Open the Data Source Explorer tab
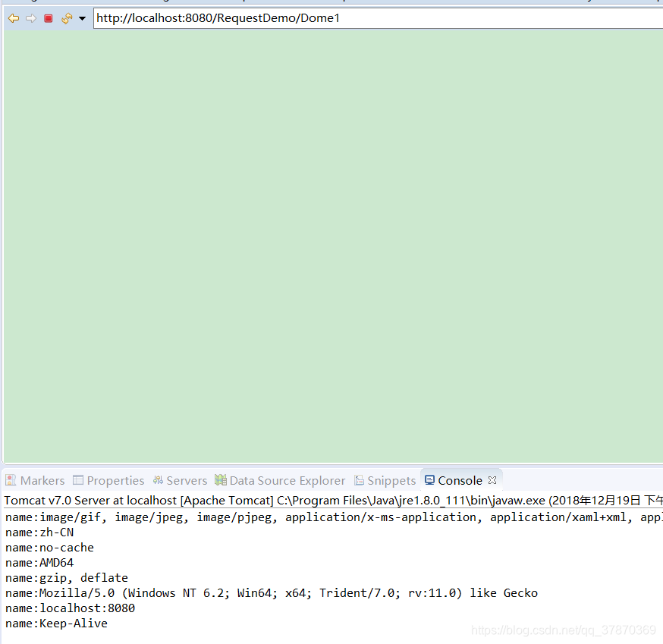Viewport: 663px width, 644px height. pyautogui.click(x=280, y=480)
